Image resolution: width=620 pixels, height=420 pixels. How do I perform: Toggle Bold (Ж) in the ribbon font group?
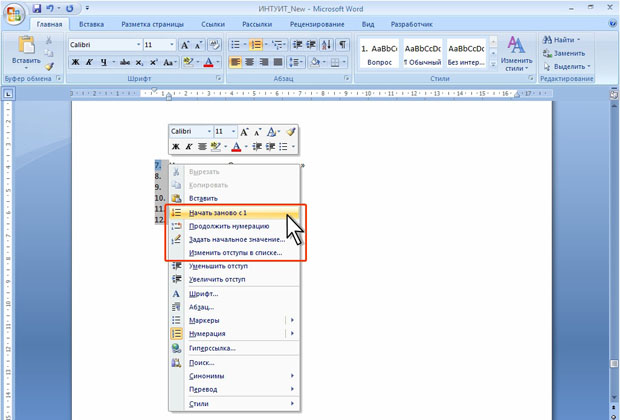[x=76, y=63]
